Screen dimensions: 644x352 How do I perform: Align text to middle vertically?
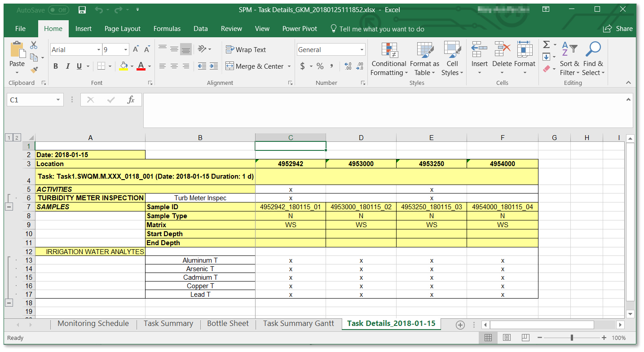click(174, 49)
